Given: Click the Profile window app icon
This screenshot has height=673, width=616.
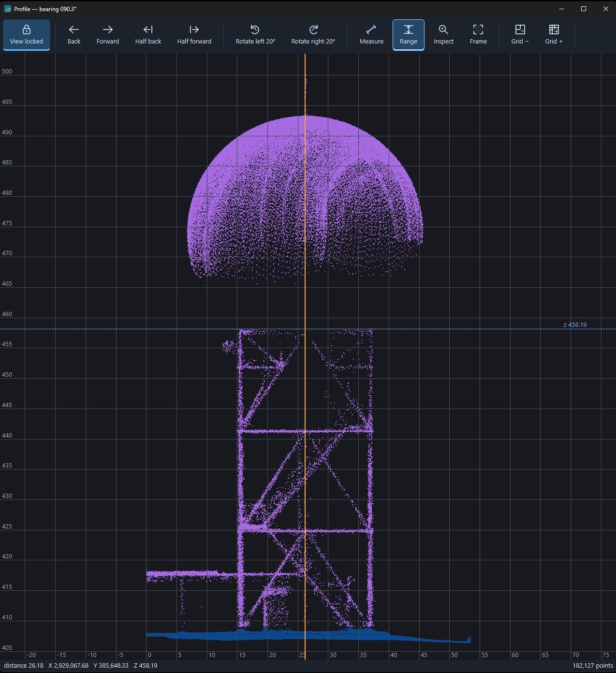Looking at the screenshot, I should point(8,9).
